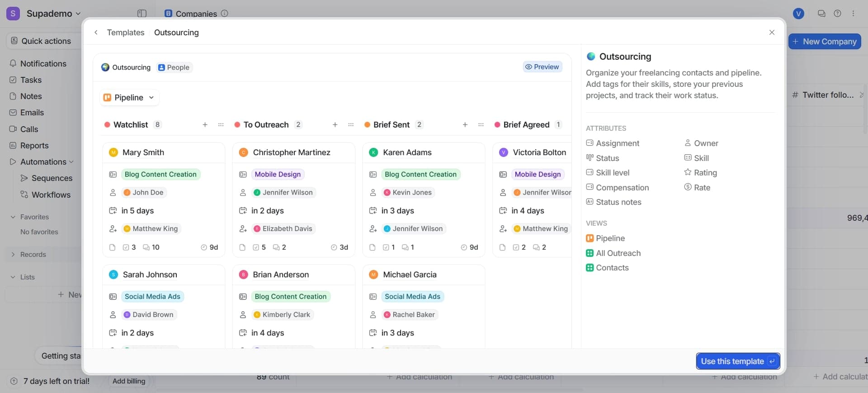Add a card to Watchlist column
The width and height of the screenshot is (868, 393).
point(205,125)
